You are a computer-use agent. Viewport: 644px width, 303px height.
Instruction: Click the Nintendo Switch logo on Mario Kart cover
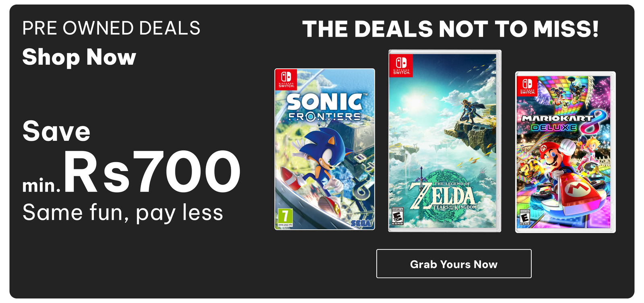point(527,86)
